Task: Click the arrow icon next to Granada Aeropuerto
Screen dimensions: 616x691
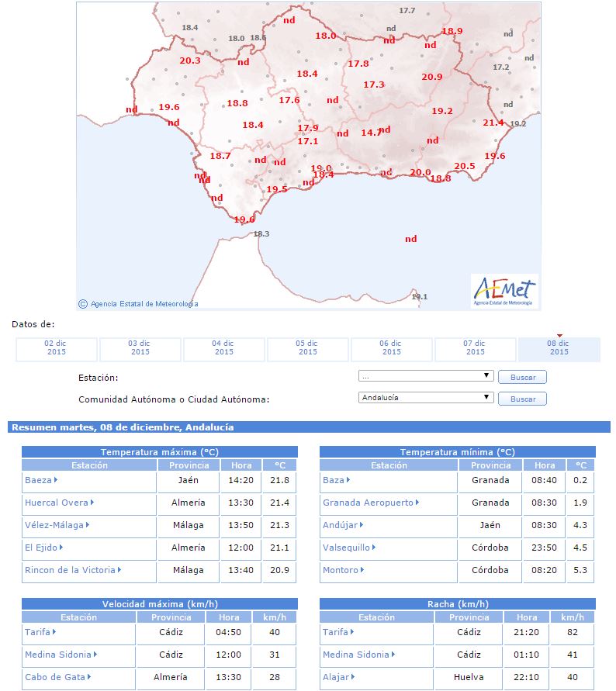Action: pyautogui.click(x=418, y=503)
